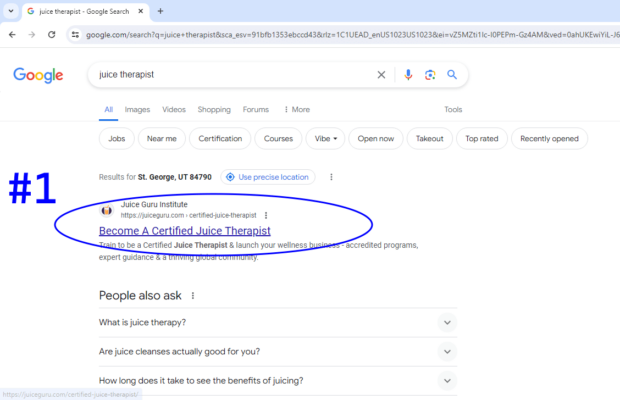Click the Google logo

point(38,76)
